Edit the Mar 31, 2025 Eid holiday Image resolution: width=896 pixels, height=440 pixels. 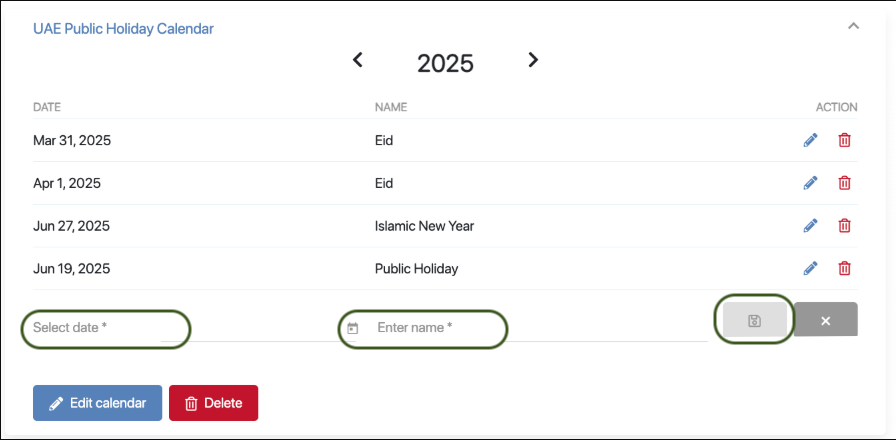click(810, 140)
